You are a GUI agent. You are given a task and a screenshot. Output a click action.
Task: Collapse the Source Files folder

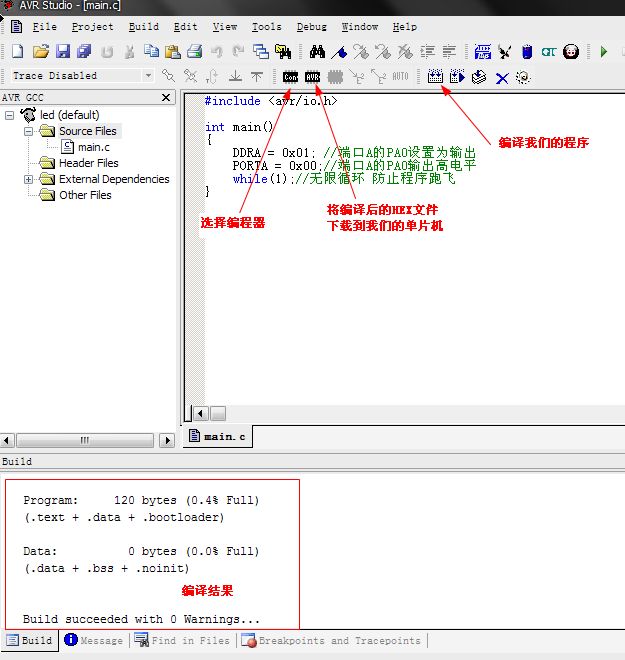28,131
